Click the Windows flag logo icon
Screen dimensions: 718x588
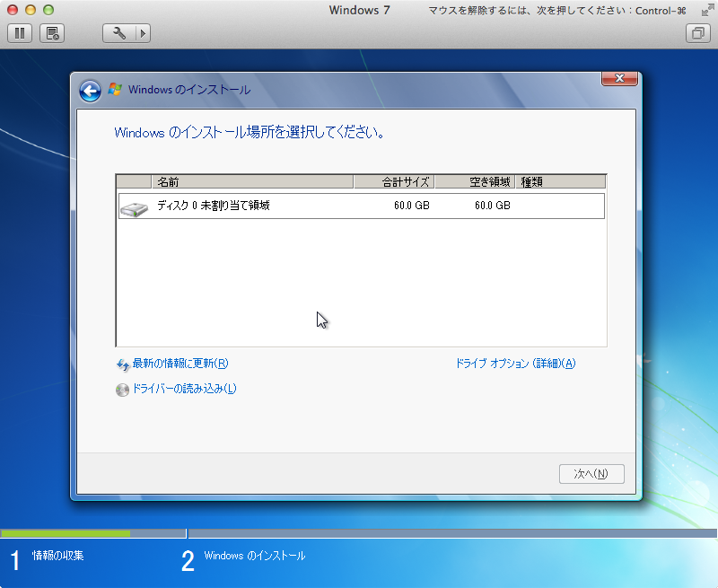[115, 89]
